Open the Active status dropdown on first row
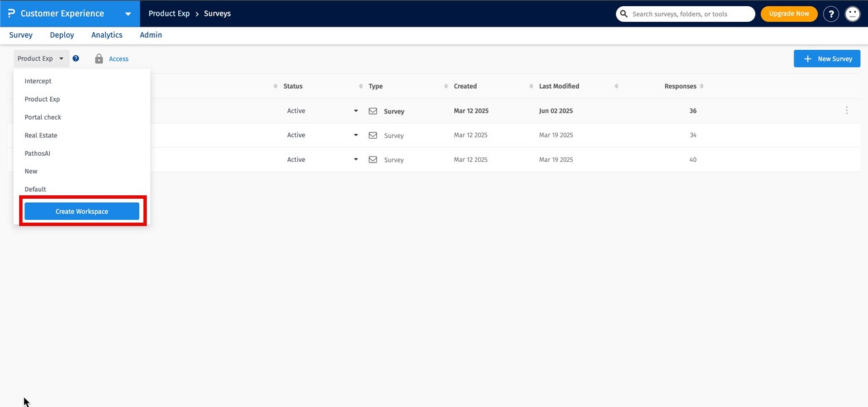This screenshot has height=407, width=868. [355, 111]
